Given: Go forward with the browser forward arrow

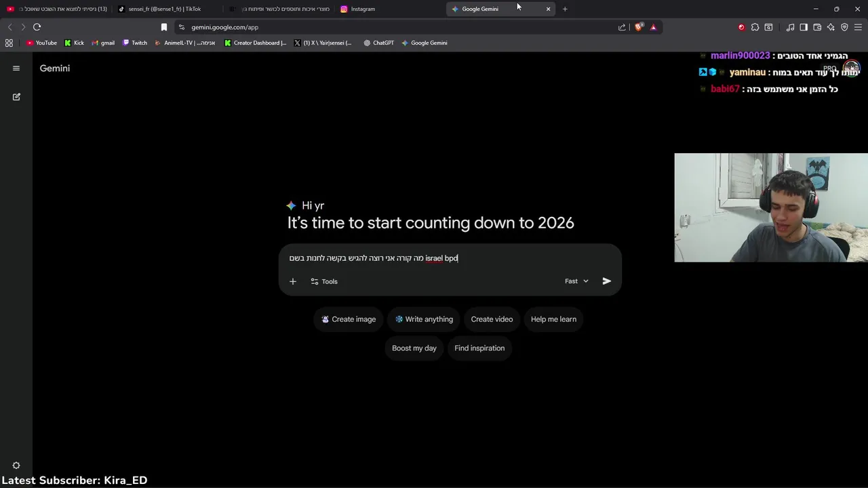Looking at the screenshot, I should point(23,27).
